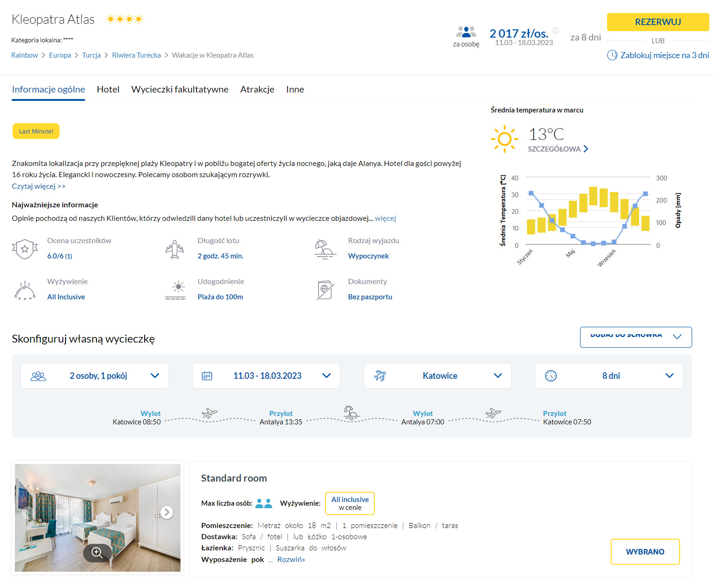Click the four-star hotel rating suns

[125, 19]
